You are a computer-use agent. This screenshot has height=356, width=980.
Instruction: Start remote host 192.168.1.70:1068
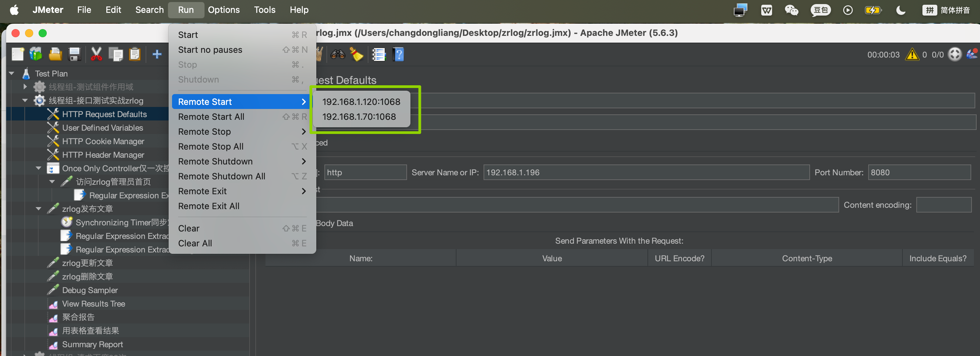[361, 117]
